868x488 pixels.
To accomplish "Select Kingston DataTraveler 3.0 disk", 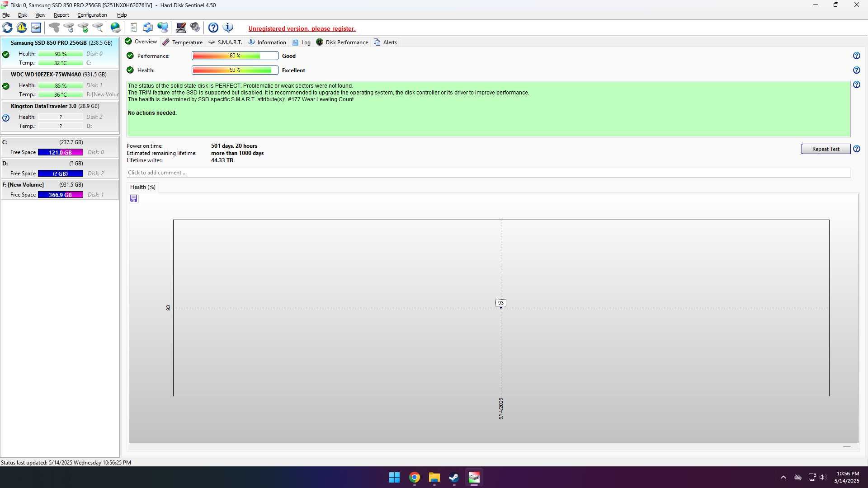I will (60, 116).
